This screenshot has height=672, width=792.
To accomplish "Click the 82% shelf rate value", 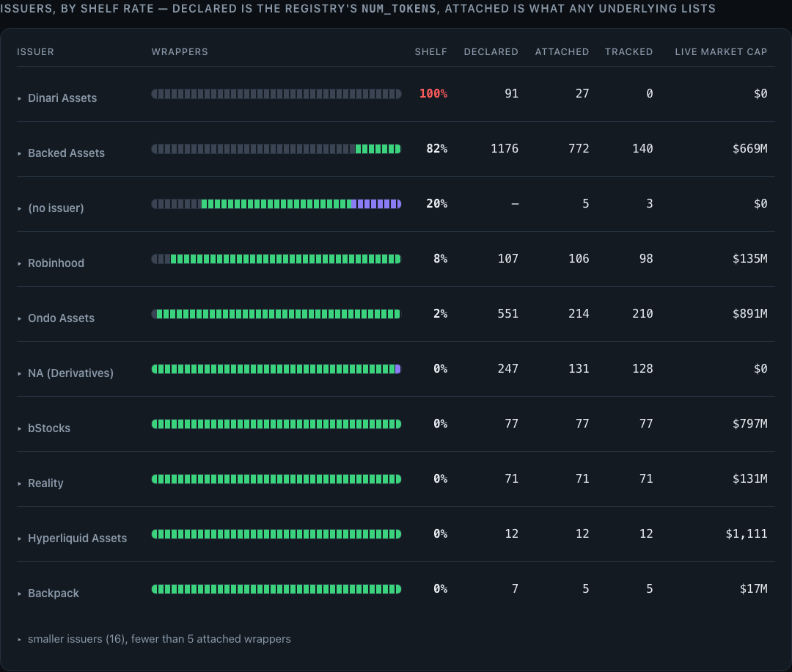I will coord(437,148).
